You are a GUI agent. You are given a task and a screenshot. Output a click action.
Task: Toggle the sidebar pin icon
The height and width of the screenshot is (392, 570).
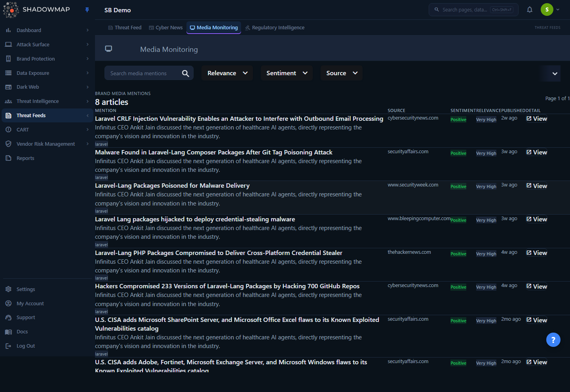(87, 10)
